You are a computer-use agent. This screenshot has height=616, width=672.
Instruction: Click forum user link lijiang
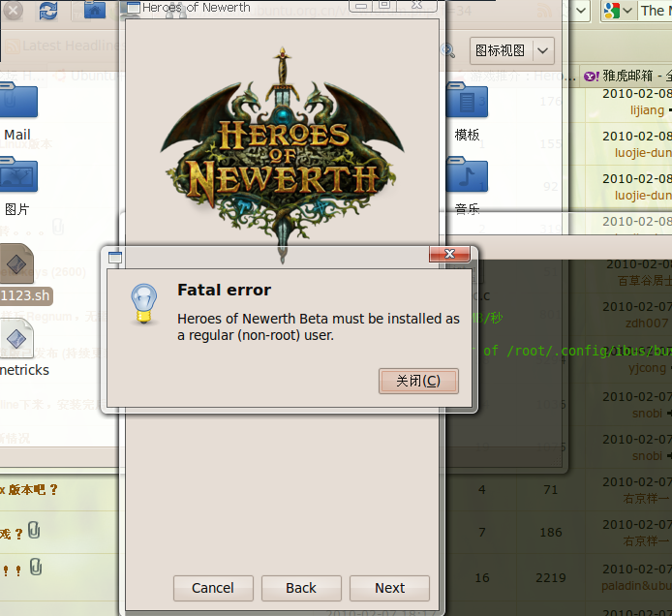click(647, 110)
